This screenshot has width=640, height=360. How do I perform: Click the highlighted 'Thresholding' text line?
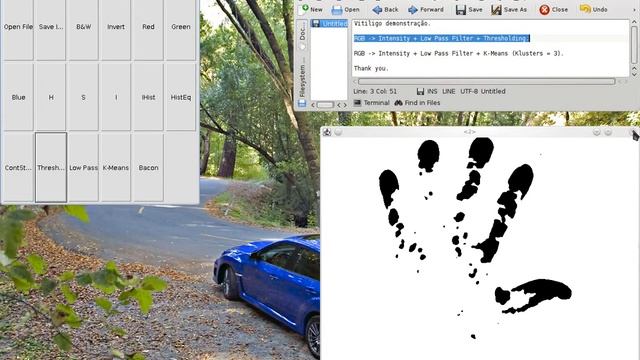tap(442, 38)
